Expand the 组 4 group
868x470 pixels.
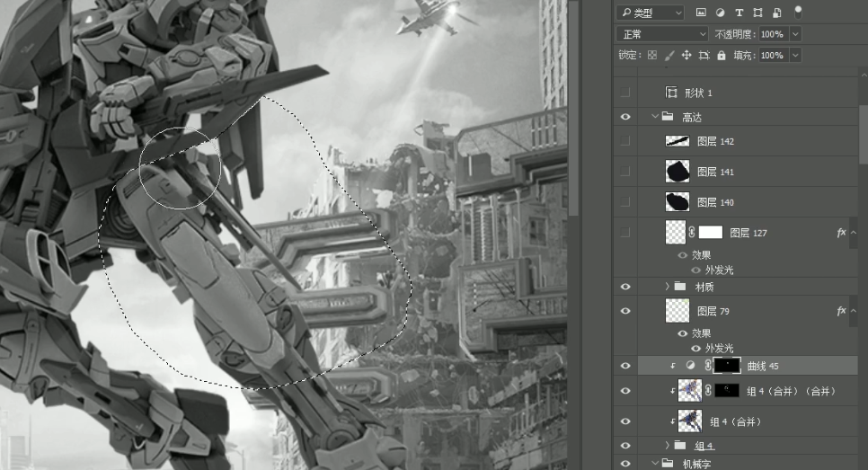tap(668, 445)
